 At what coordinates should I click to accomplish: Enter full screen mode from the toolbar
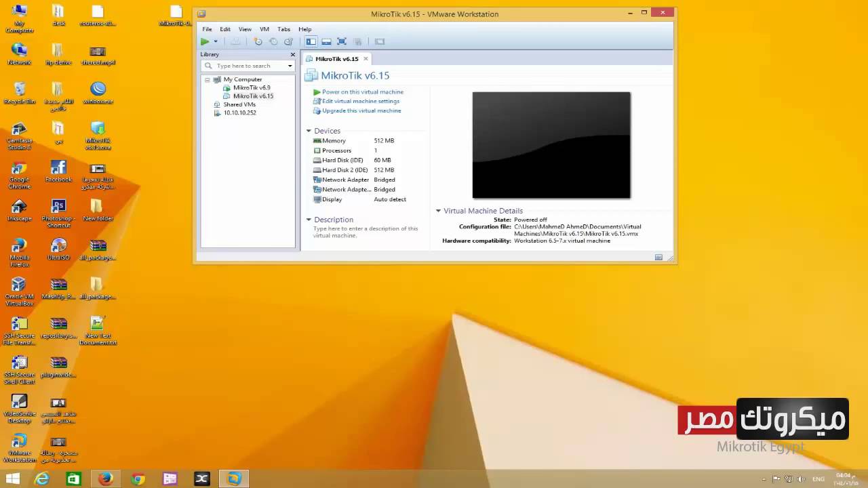tap(342, 41)
